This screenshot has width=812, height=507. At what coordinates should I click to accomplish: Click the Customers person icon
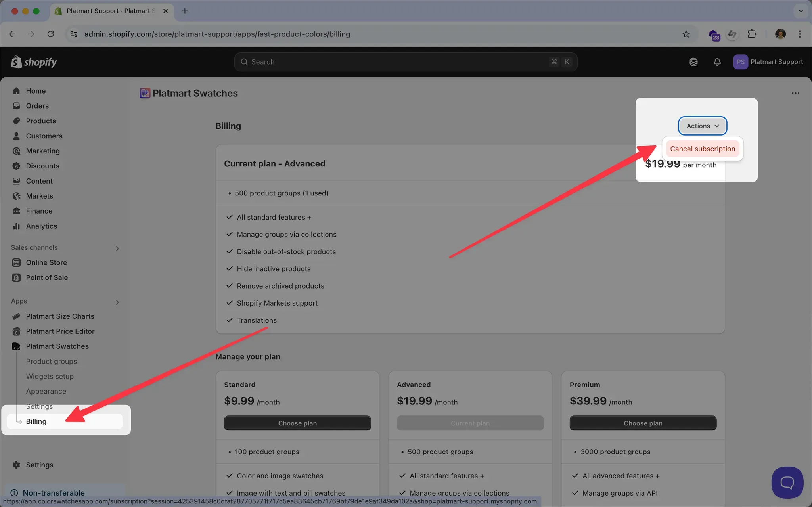(x=16, y=136)
